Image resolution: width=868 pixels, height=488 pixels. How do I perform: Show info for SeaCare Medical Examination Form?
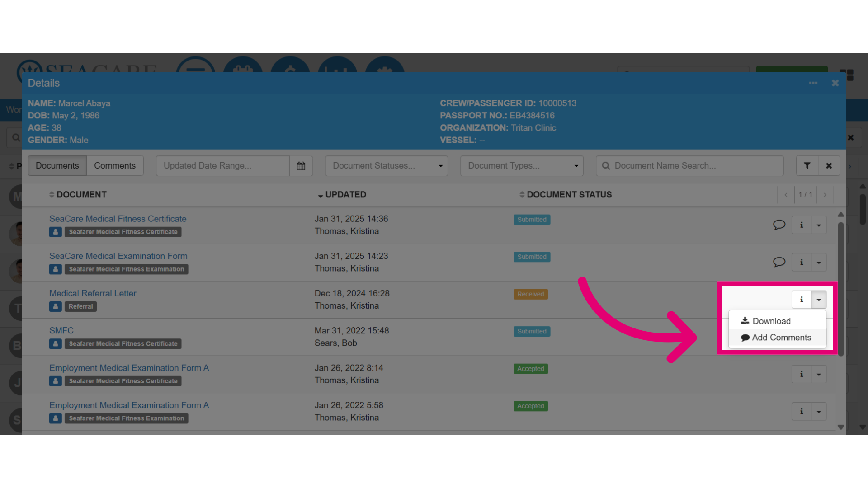802,263
